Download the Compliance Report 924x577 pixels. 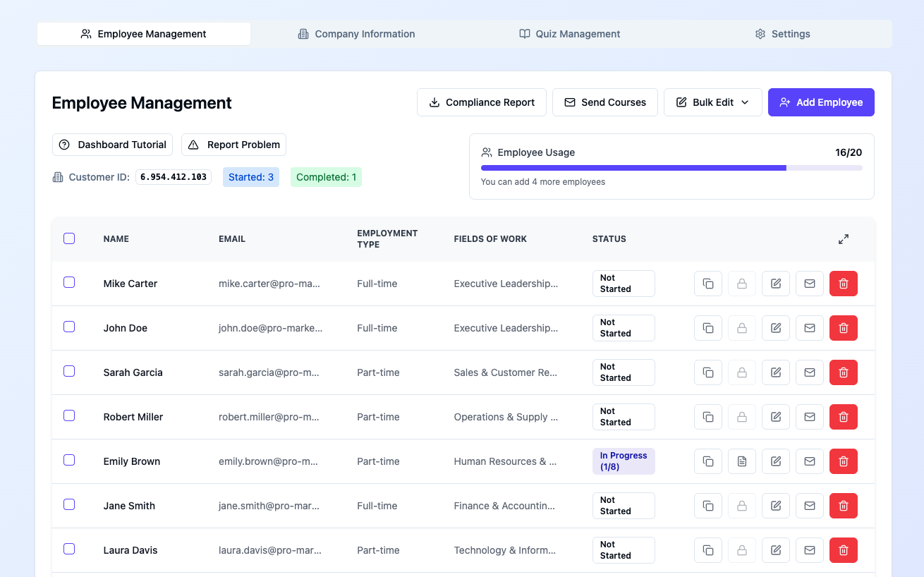click(481, 102)
